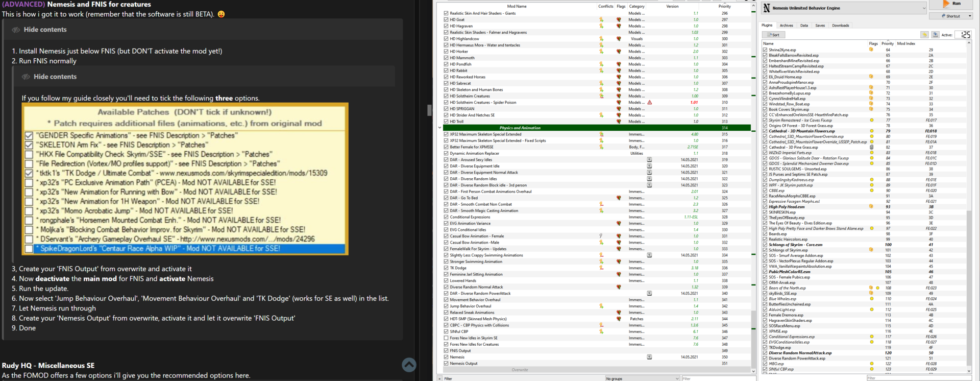Image resolution: width=980 pixels, height=381 pixels.
Task: Toggle the HD Mammoth mod checkbox
Action: (446, 58)
